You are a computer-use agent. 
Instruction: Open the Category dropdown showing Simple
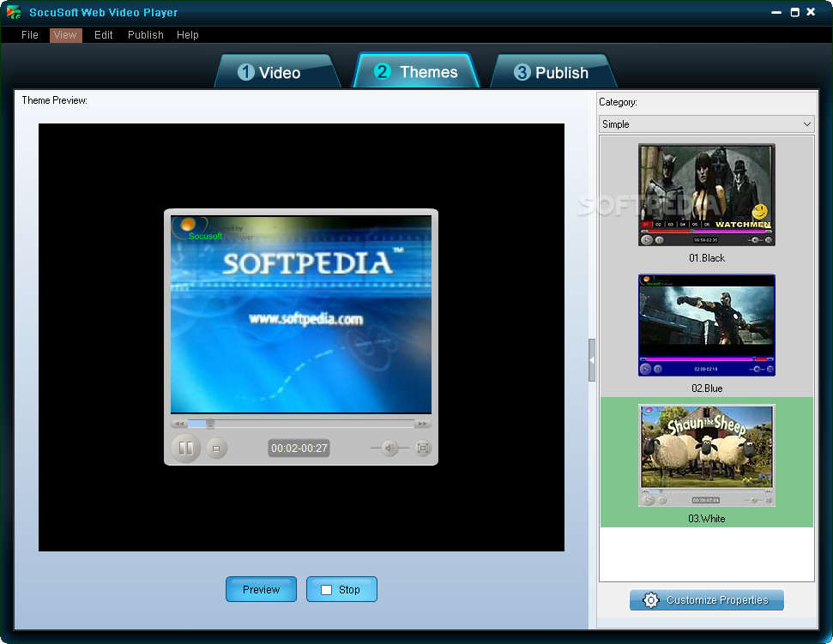707,123
